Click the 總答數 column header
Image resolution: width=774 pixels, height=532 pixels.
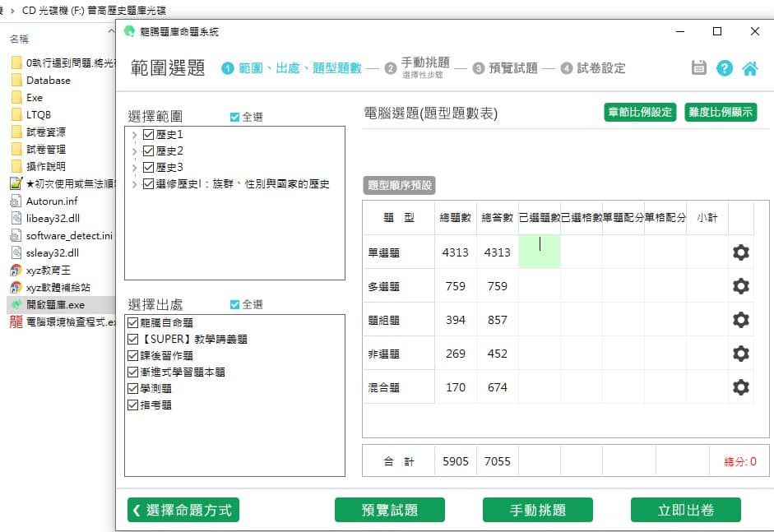[497, 218]
